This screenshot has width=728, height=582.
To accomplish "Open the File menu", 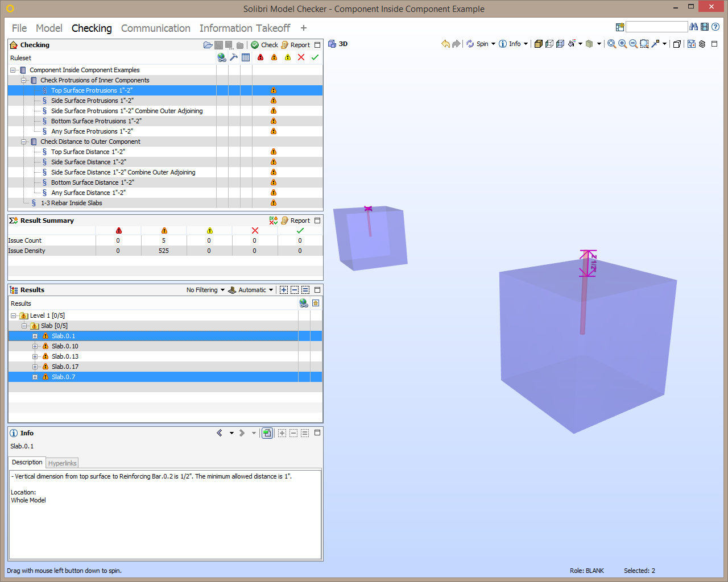I will (19, 28).
